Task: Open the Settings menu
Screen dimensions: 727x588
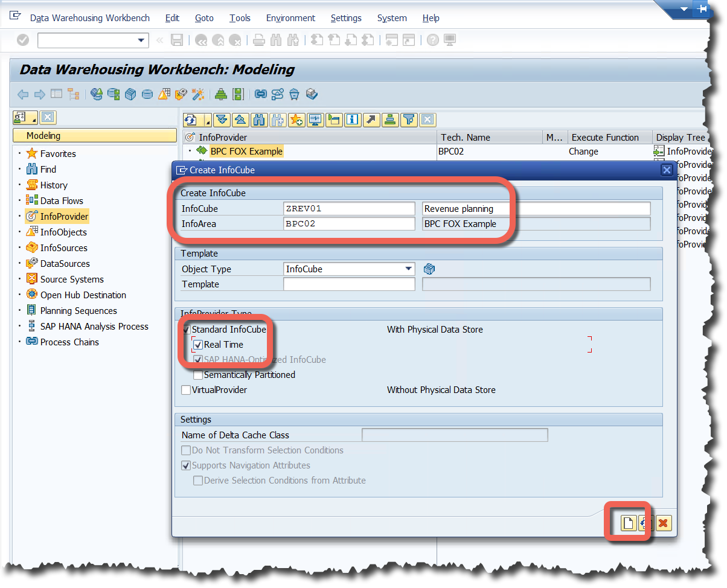Action: [345, 18]
